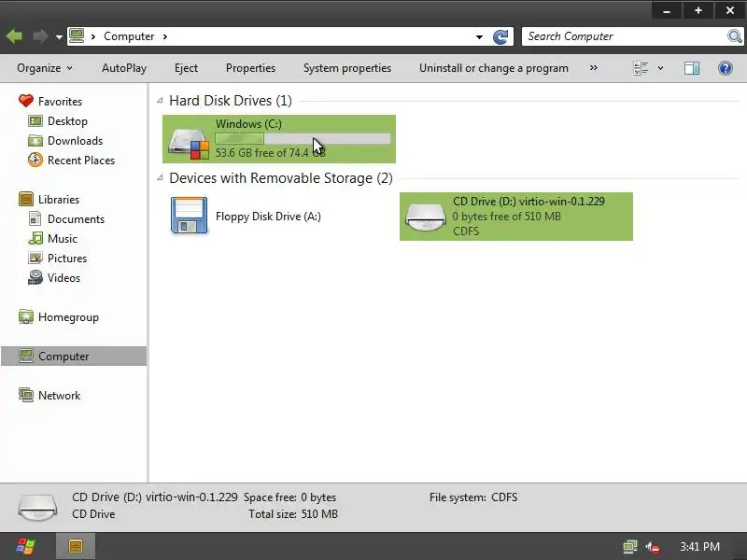Open the Documents library
Screen dimensions: 747x560
coord(76,219)
